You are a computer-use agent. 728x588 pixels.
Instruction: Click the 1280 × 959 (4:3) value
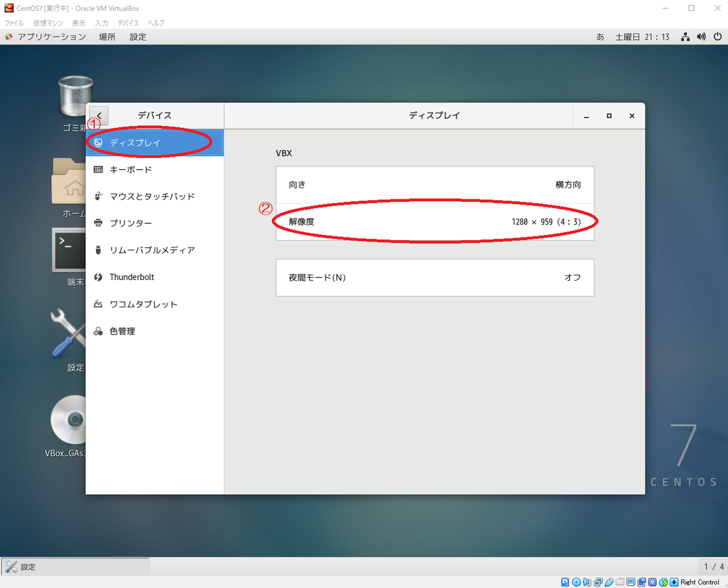click(x=547, y=222)
